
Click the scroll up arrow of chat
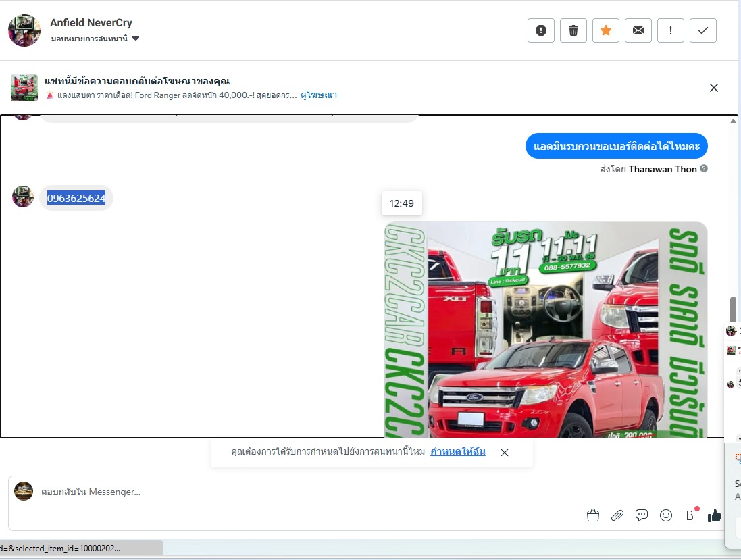pyautogui.click(x=733, y=121)
